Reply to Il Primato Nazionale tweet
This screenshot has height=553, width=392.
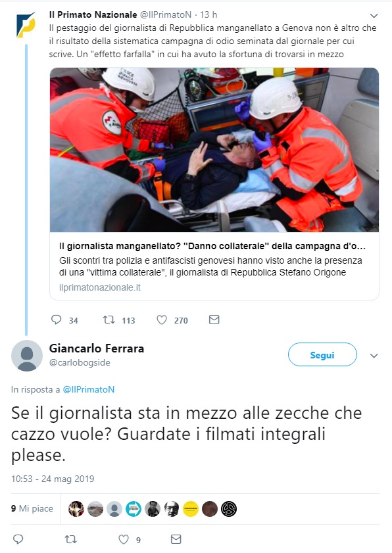(56, 320)
